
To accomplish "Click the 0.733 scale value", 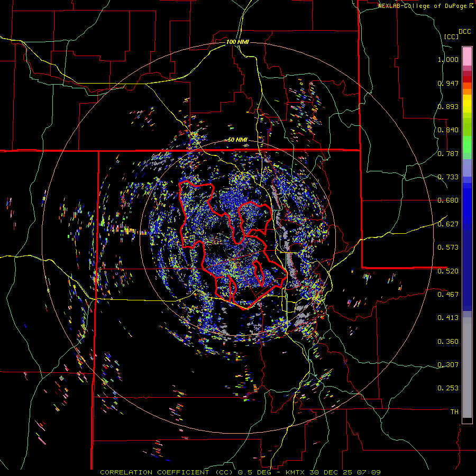I will pyautogui.click(x=448, y=177).
